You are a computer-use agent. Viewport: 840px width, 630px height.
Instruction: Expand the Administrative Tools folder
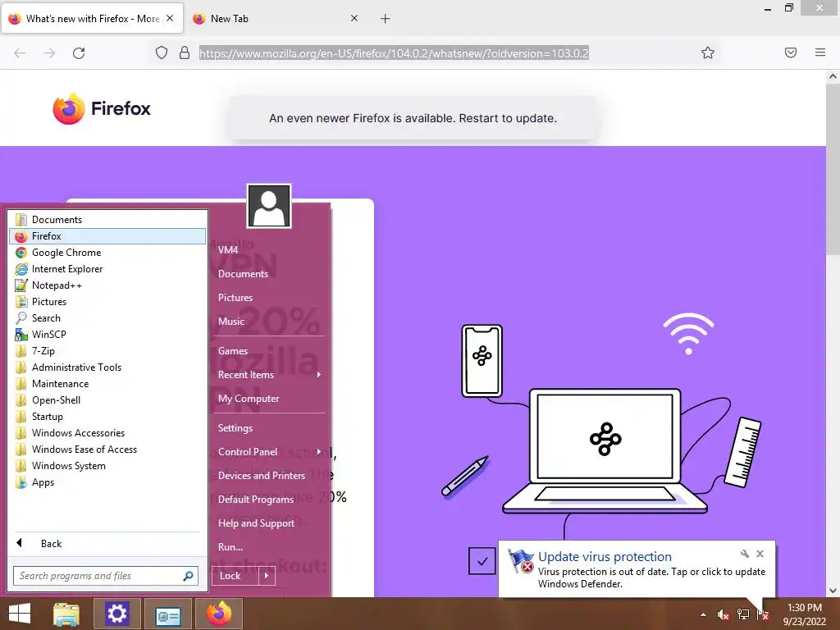(107, 367)
